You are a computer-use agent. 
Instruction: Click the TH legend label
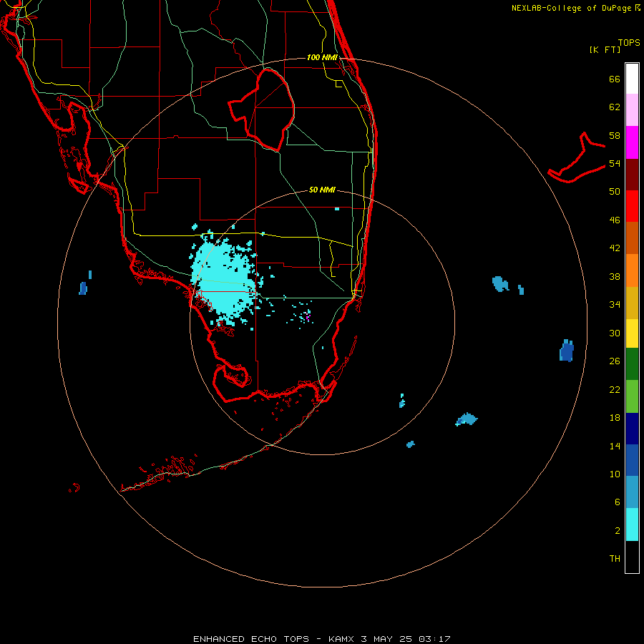click(x=615, y=559)
